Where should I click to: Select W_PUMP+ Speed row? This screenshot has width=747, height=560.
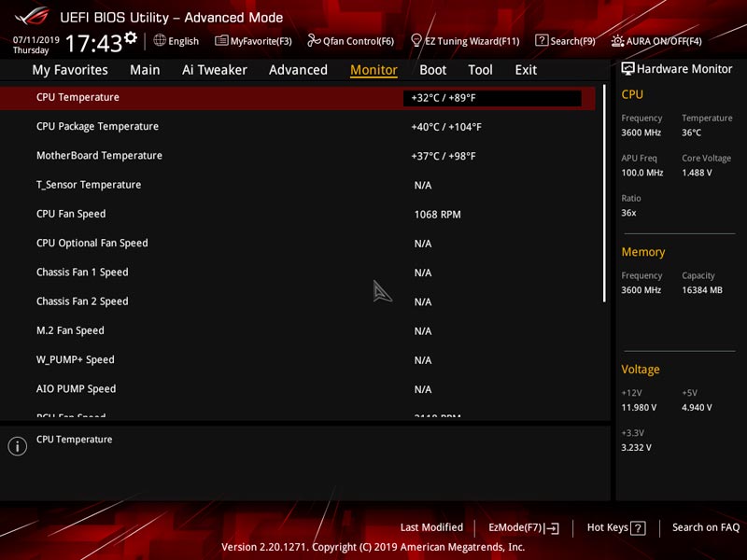[297, 360]
